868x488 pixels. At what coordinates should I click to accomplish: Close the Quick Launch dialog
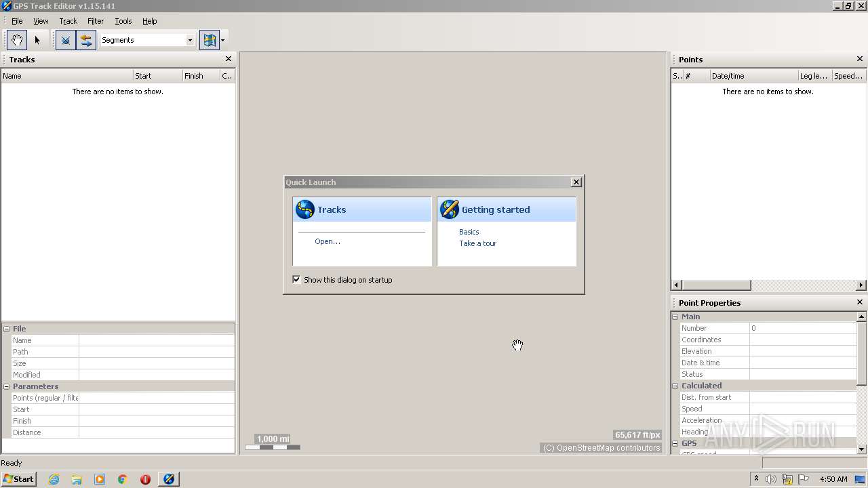[x=576, y=182]
